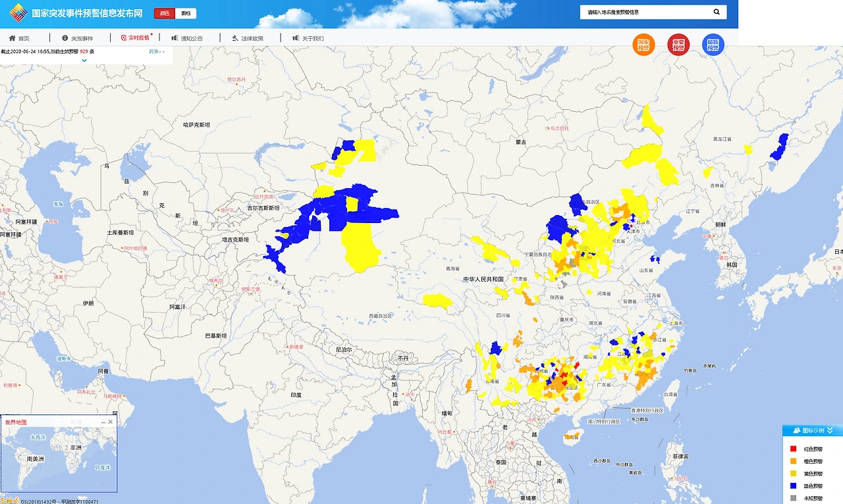The width and height of the screenshot is (843, 504).
Task: Click the megaphone icon beside 关于我们
Action: [296, 38]
